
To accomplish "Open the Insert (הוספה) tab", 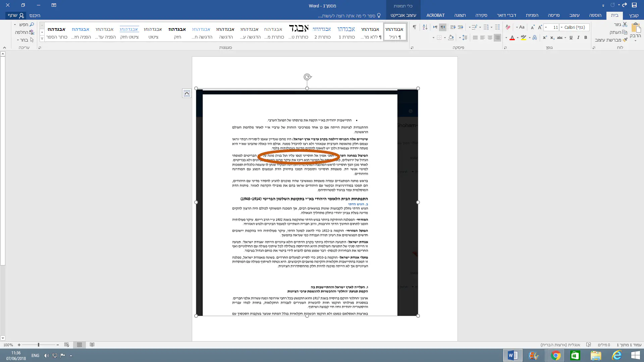I will click(595, 15).
